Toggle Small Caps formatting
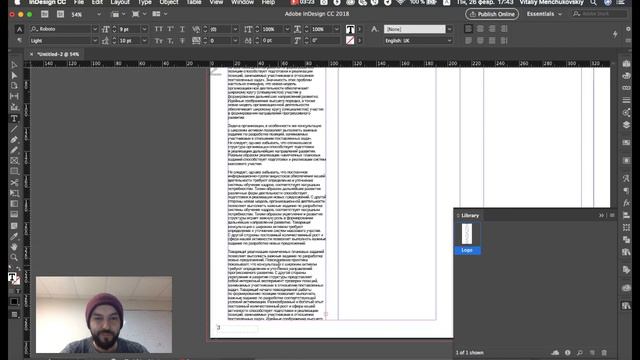This screenshot has height=360, width=640. 158,41
